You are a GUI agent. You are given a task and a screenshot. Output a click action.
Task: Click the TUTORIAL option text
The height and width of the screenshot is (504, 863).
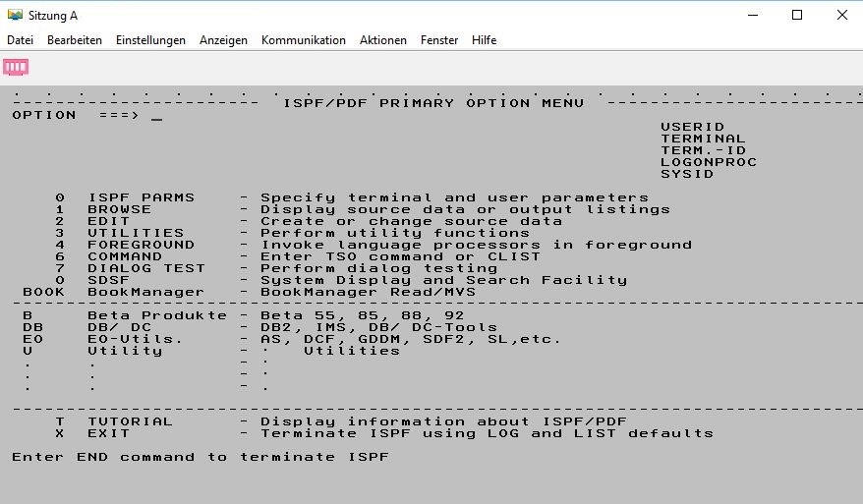point(131,422)
